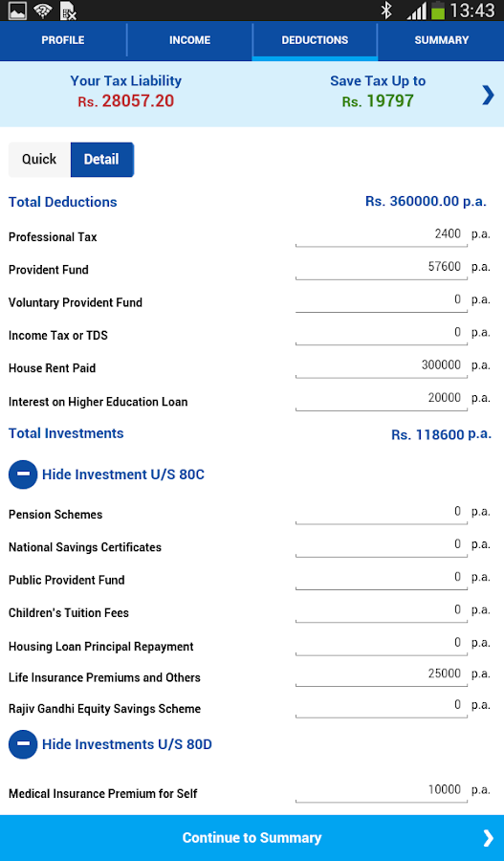This screenshot has height=861, width=504.
Task: Edit Medical Insurance Premium for Self field
Action: [x=381, y=791]
